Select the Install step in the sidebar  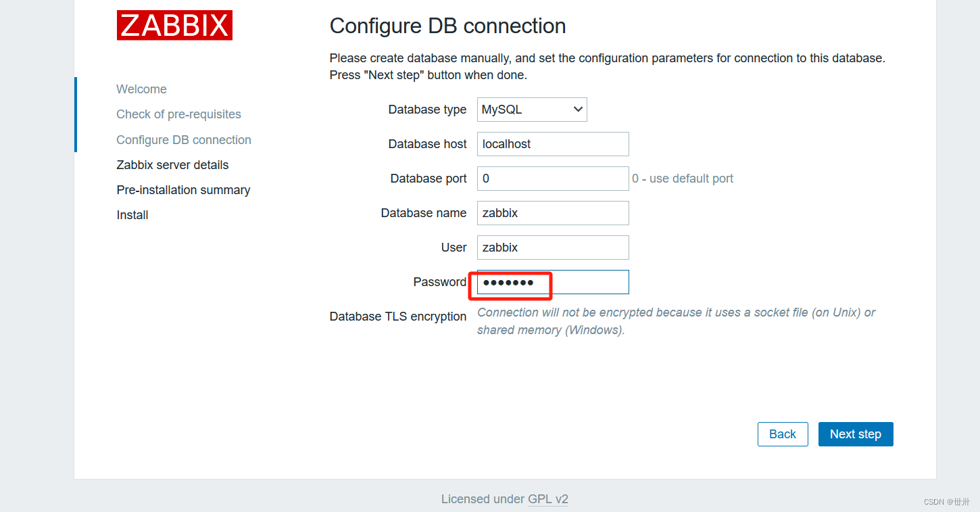[x=132, y=214]
